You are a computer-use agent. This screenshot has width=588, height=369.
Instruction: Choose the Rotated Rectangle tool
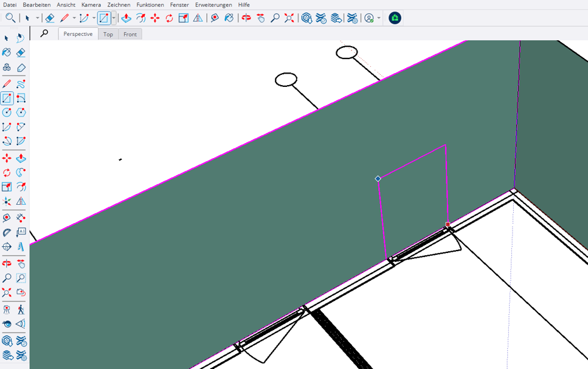click(21, 98)
